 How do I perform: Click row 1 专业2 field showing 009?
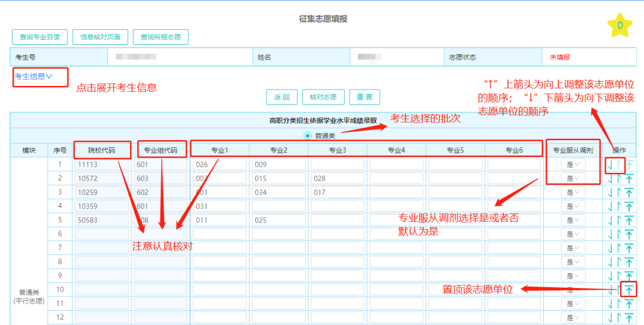pyautogui.click(x=279, y=165)
